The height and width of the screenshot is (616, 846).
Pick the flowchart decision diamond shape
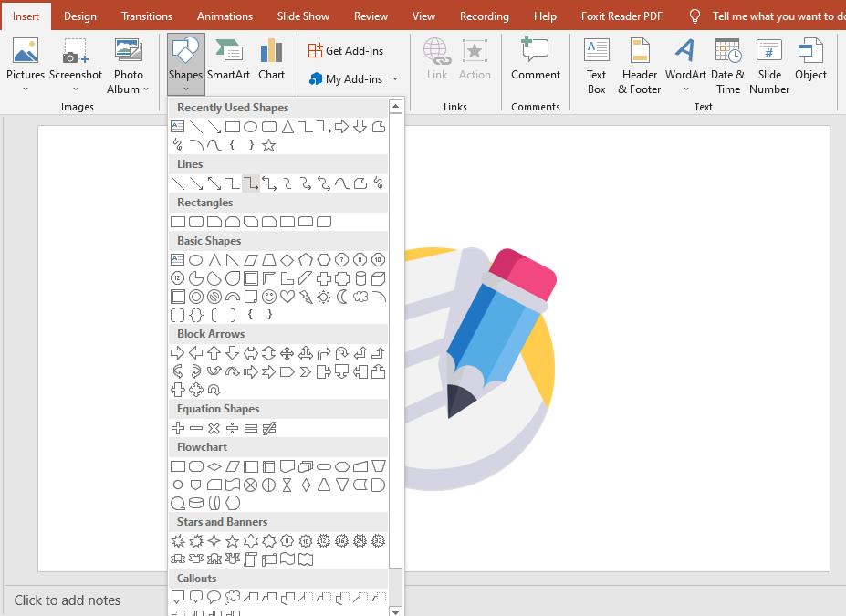point(214,466)
